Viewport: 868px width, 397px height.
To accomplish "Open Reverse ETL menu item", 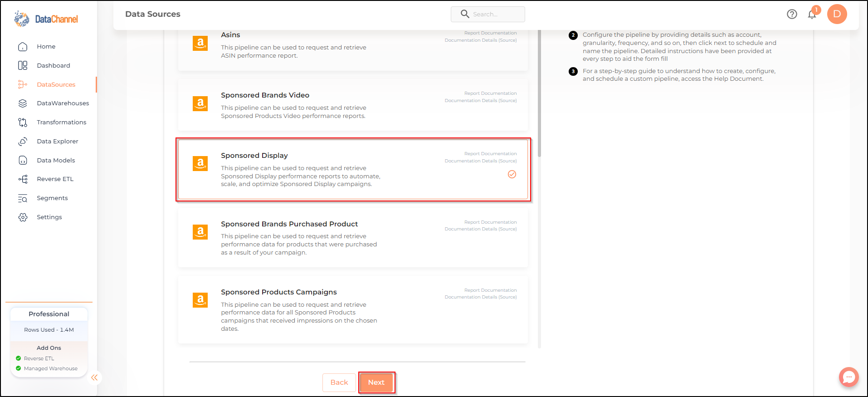I will pos(55,179).
